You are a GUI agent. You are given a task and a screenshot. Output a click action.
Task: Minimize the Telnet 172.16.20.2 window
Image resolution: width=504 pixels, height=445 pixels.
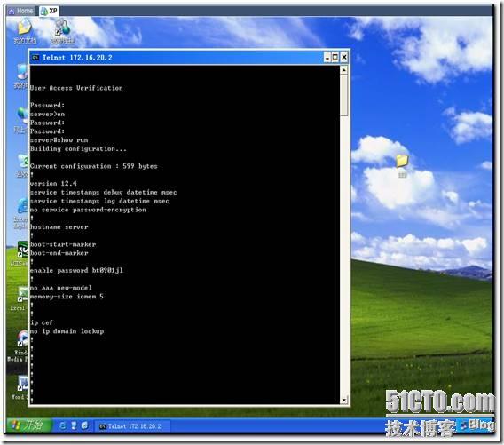click(327, 57)
